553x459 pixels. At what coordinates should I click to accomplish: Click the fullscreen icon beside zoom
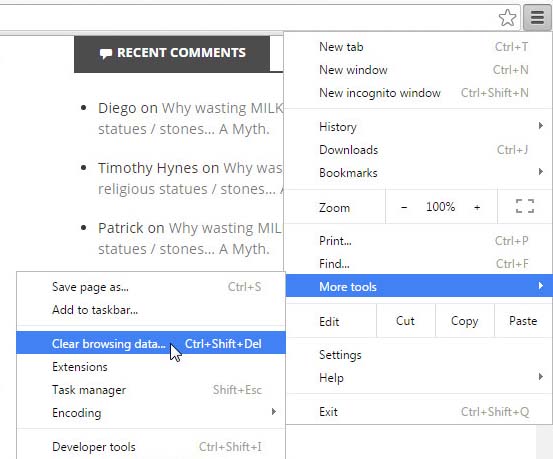pyautogui.click(x=525, y=206)
